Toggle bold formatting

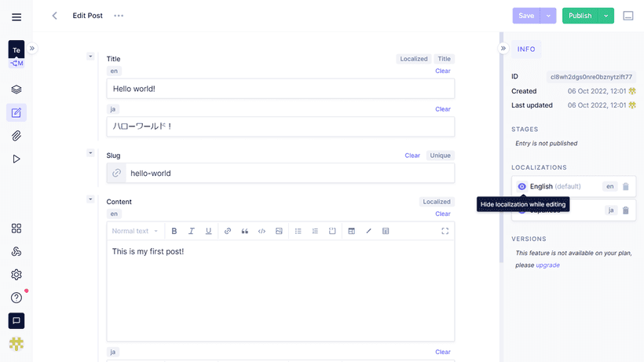coord(174,231)
